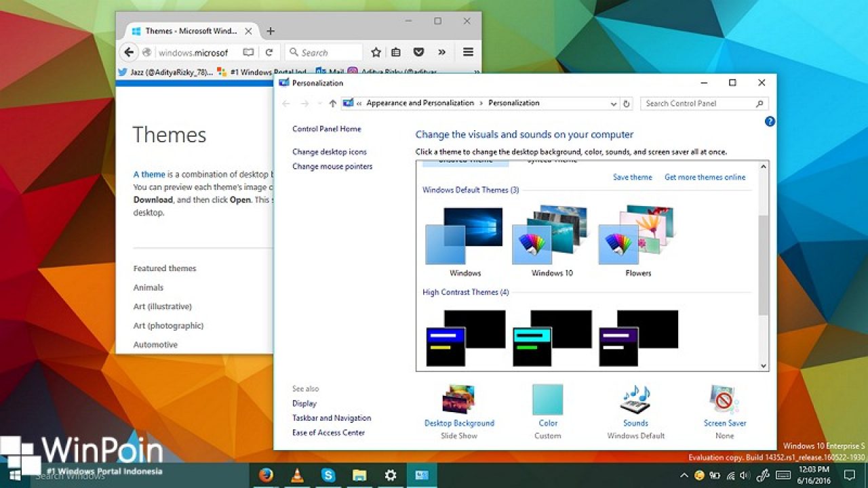Click the themes list scroll down arrow
The image size is (868, 488).
pos(764,365)
